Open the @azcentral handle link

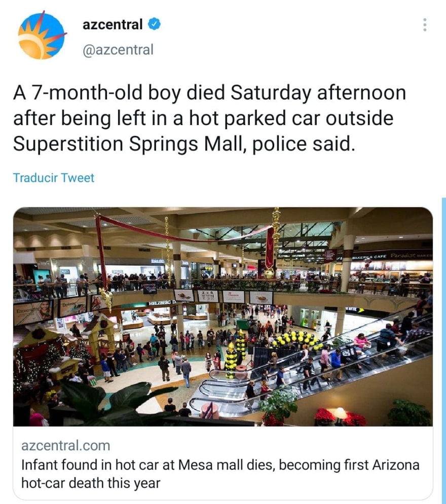[118, 50]
